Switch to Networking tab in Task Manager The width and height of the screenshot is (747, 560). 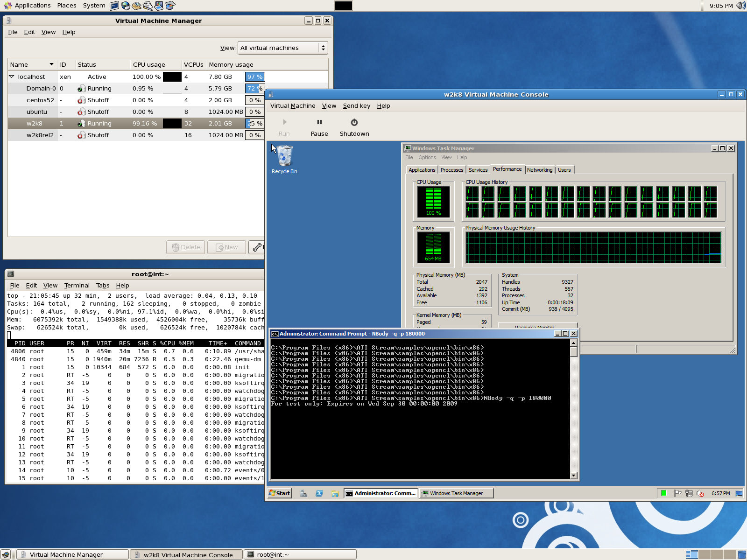[x=540, y=170]
